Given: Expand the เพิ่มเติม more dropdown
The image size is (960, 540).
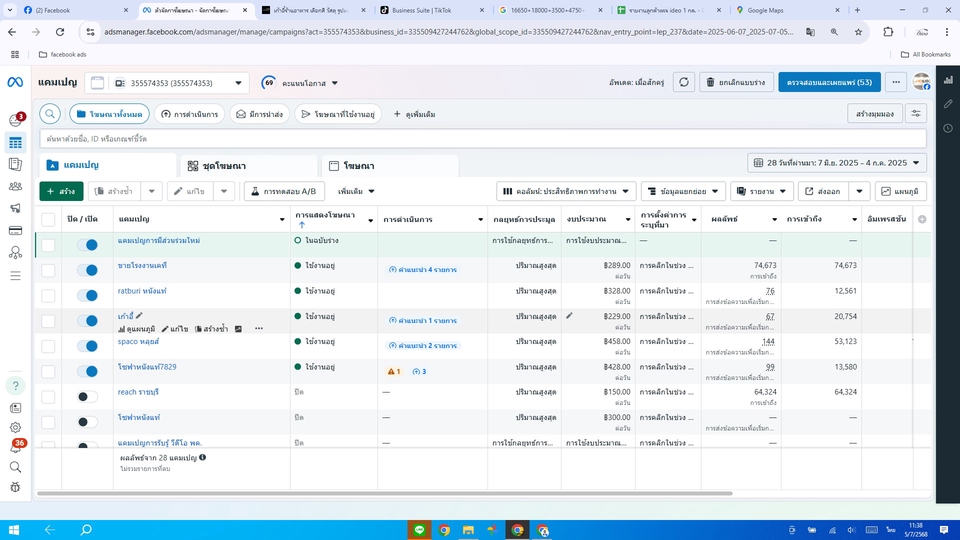Looking at the screenshot, I should [x=356, y=191].
